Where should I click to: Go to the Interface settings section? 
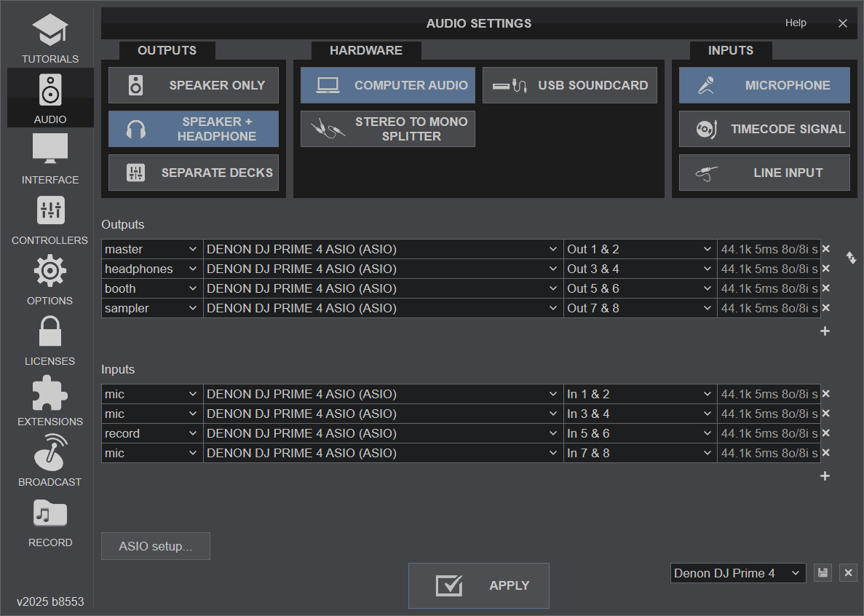[50, 159]
